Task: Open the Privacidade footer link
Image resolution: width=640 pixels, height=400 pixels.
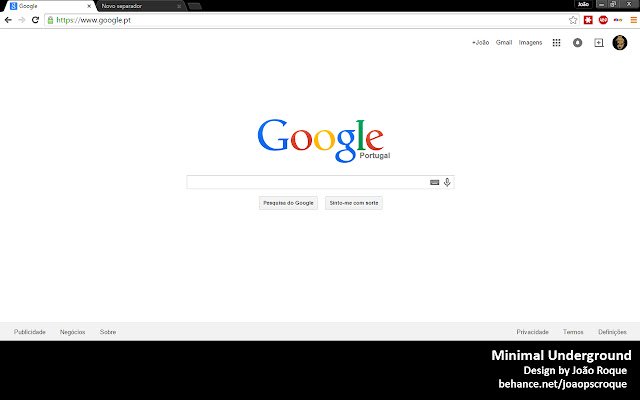Action: point(533,332)
